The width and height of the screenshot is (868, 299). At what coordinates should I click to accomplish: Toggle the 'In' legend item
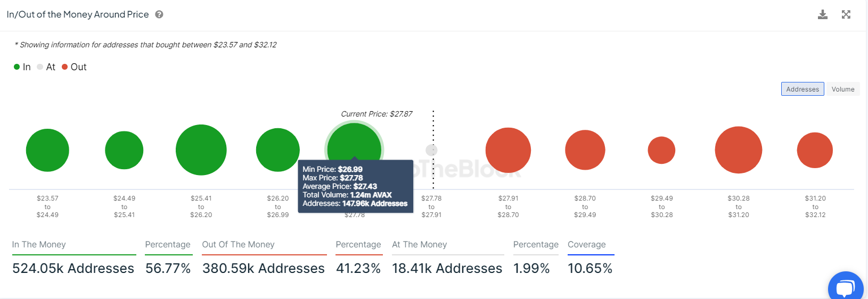tap(22, 67)
